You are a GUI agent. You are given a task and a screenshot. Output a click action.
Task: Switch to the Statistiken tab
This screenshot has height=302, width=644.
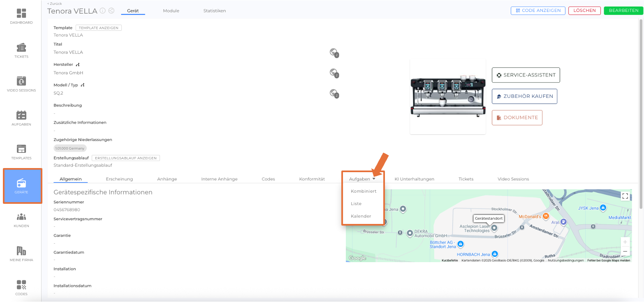[x=214, y=11]
